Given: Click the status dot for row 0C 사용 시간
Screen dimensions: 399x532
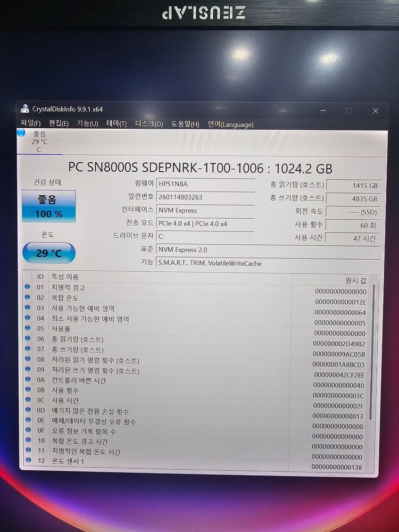Looking at the screenshot, I should point(28,400).
